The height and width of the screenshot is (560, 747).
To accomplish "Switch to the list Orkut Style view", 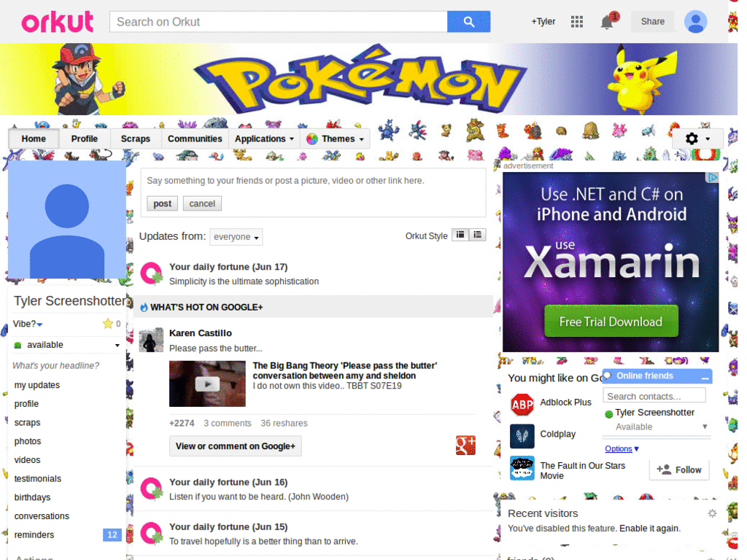I will click(x=477, y=235).
